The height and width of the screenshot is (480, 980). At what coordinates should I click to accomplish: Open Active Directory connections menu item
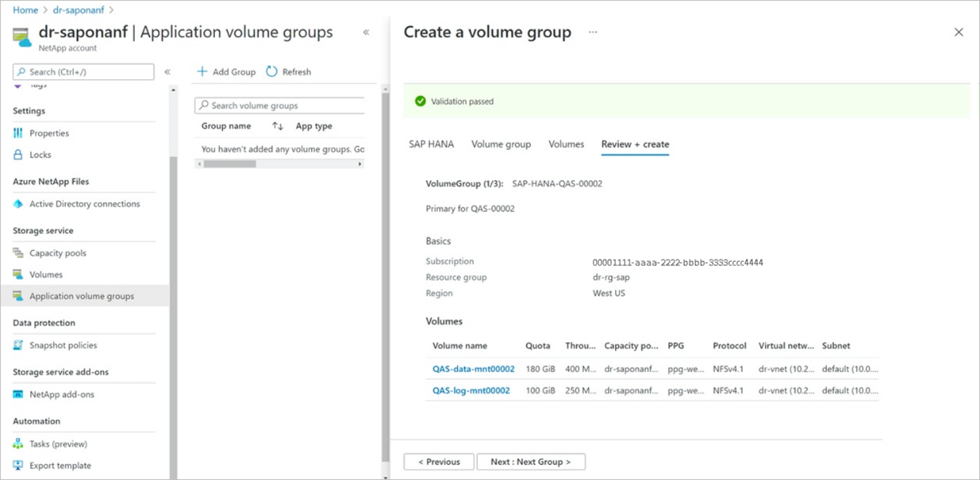tap(85, 204)
